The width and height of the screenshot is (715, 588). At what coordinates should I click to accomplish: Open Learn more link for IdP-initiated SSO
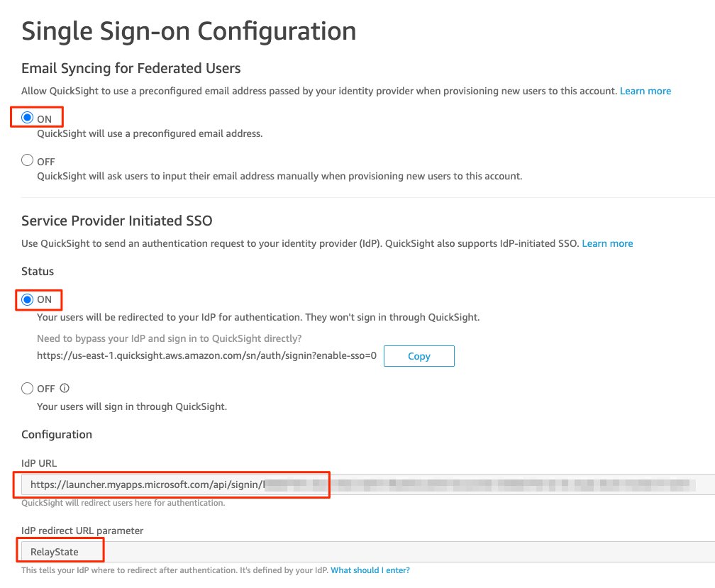point(607,243)
